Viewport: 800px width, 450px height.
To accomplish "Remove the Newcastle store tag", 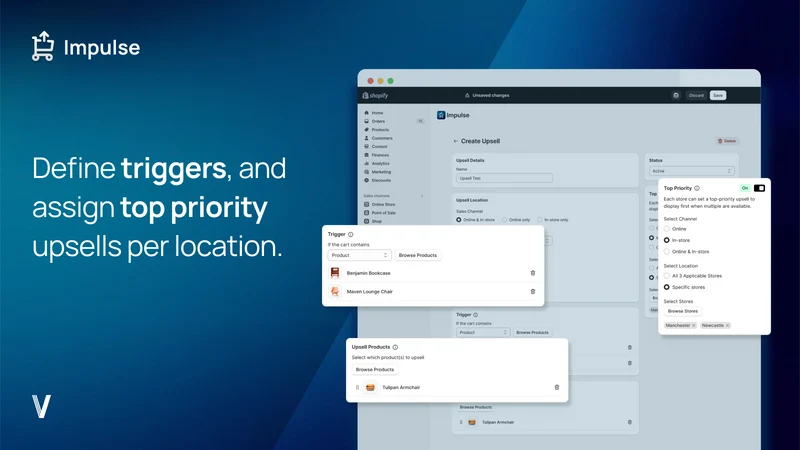I will [728, 326].
